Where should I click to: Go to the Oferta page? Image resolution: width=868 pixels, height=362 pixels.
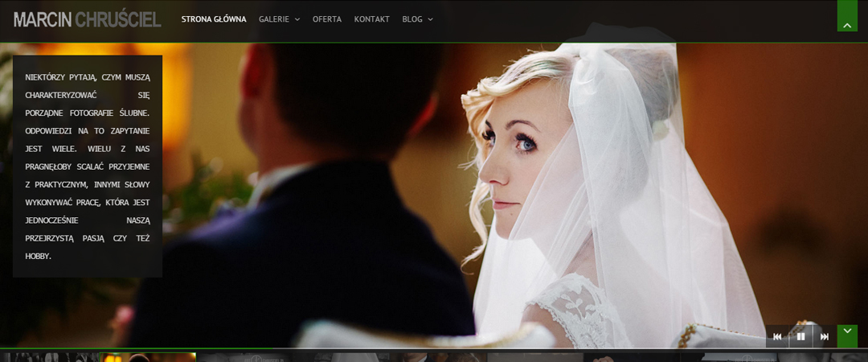pos(327,19)
